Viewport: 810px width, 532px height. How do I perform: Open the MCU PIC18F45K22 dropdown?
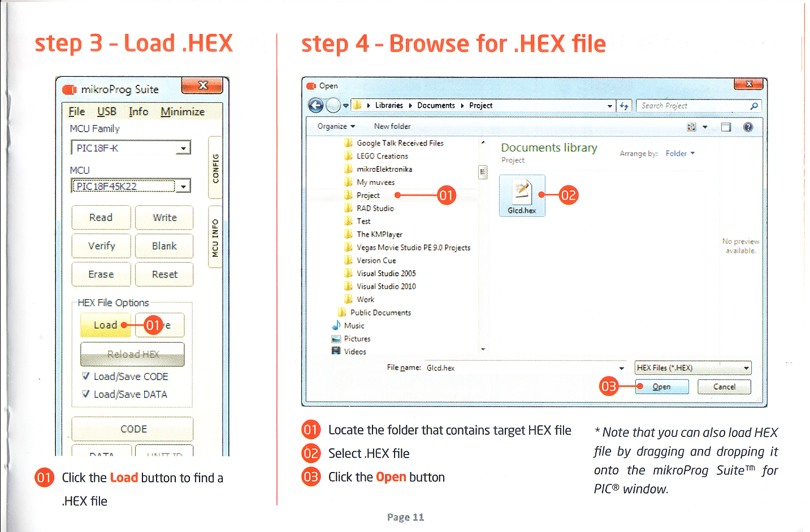pyautogui.click(x=183, y=186)
